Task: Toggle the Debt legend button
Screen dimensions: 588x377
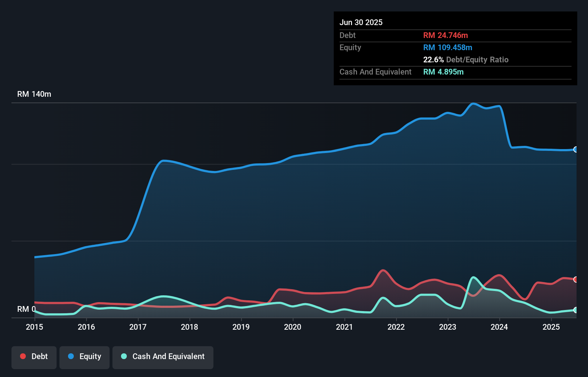Action: click(x=34, y=357)
